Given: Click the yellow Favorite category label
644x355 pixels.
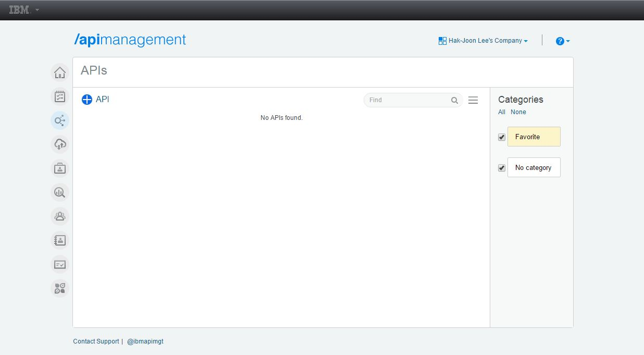Looking at the screenshot, I should point(534,137).
